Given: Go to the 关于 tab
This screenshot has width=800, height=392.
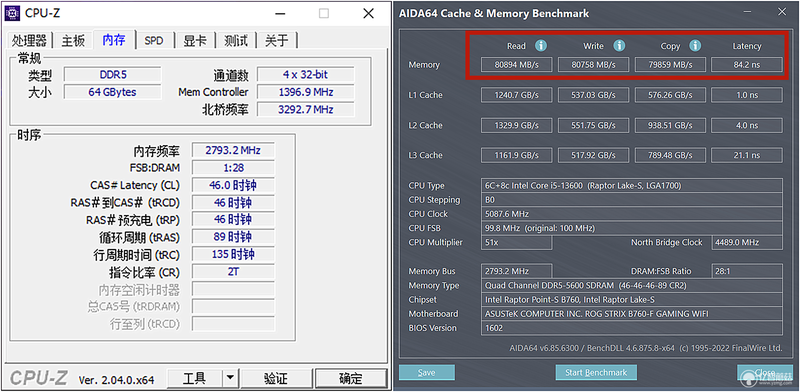Looking at the screenshot, I should [277, 41].
